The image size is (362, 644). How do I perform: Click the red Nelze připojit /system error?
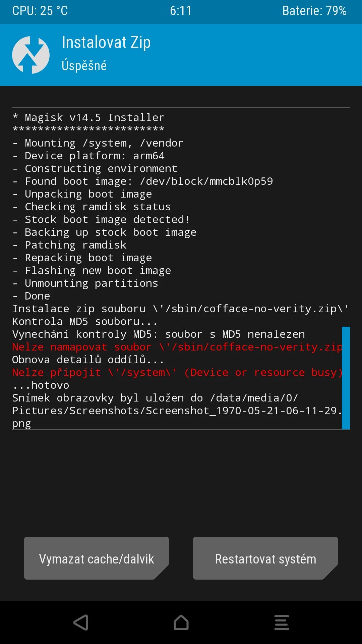(x=177, y=372)
